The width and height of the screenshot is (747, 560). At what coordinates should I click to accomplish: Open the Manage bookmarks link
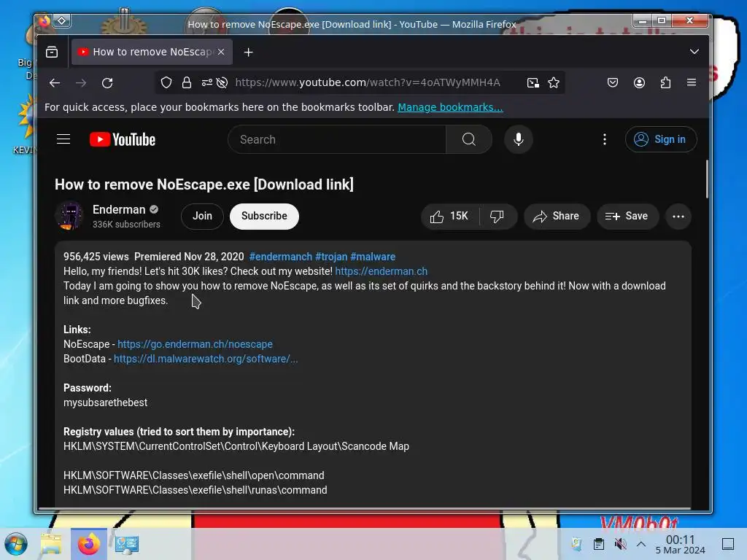point(450,107)
